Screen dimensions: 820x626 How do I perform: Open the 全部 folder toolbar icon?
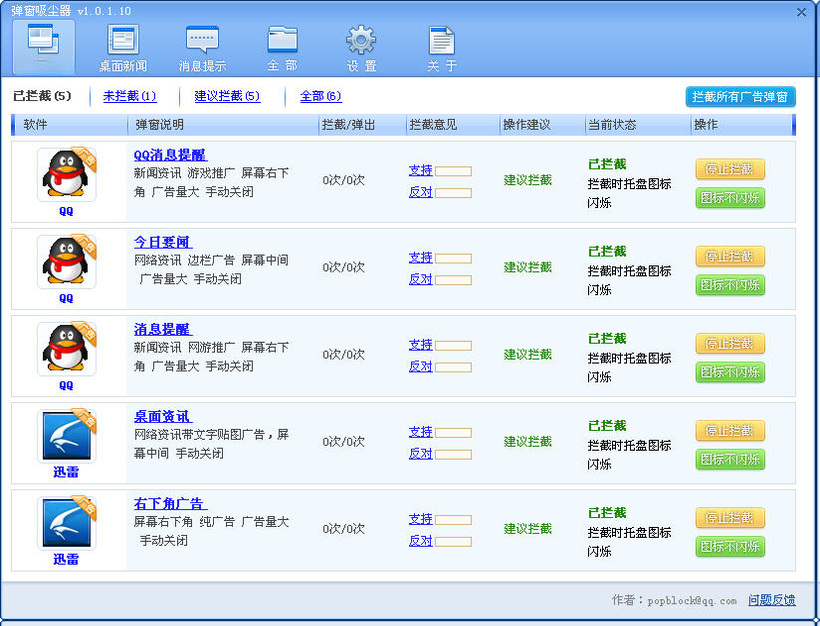pos(282,48)
